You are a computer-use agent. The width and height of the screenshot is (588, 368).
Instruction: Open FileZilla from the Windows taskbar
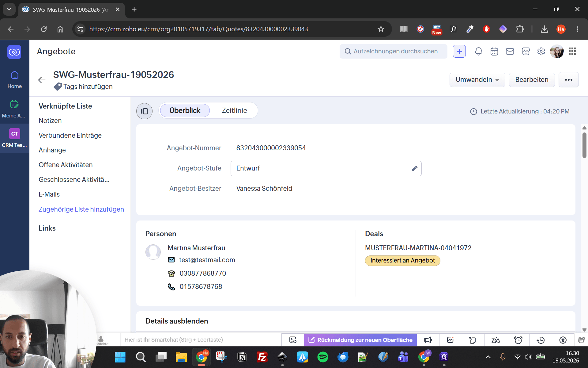262,357
